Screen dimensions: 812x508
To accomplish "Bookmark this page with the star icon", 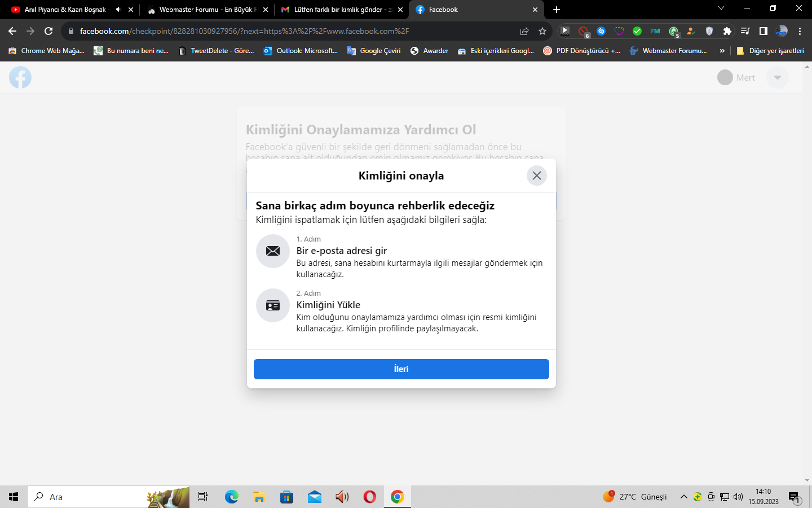I will tap(542, 31).
